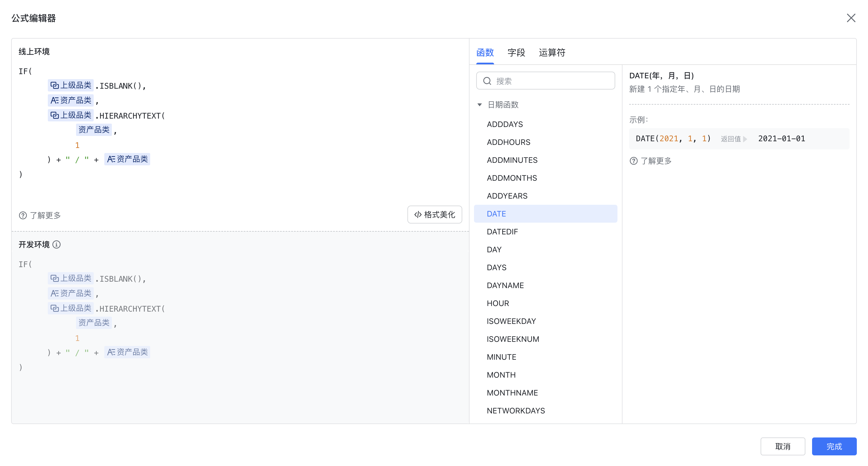The image size is (868, 466).
Task: Click the DATE(年, 月, 日) signature heading
Action: point(661,76)
